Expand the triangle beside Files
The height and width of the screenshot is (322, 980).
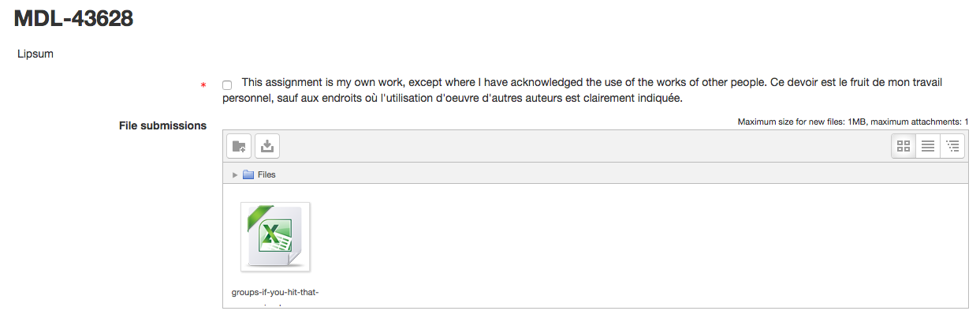click(235, 174)
